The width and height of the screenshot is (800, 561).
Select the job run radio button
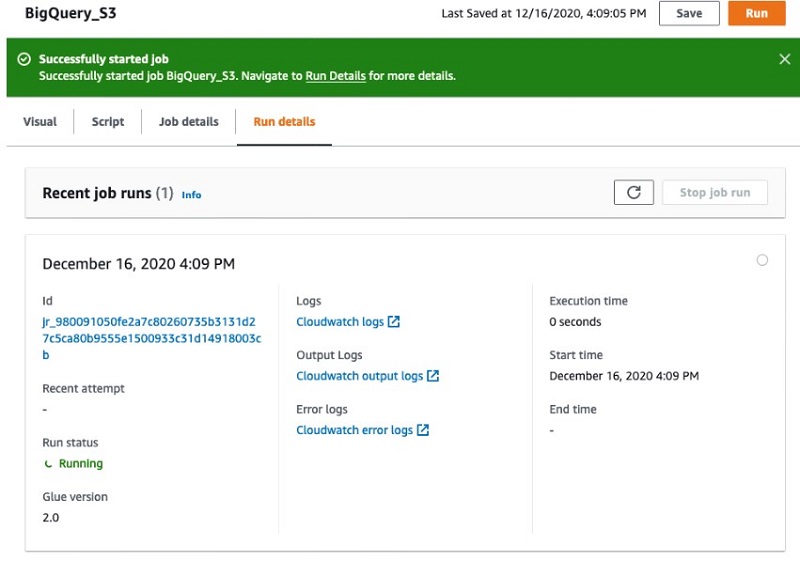[x=762, y=260]
